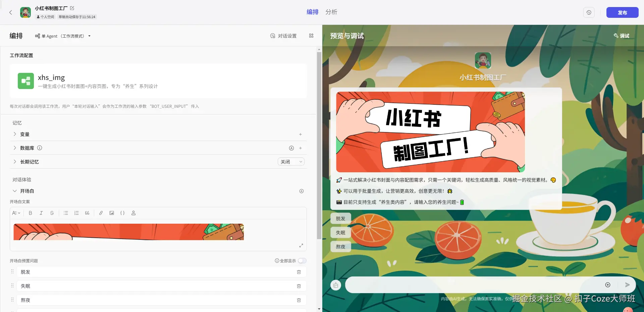644x312 pixels.
Task: Click the auto-generate icon in 开场白 row
Action: [x=302, y=191]
